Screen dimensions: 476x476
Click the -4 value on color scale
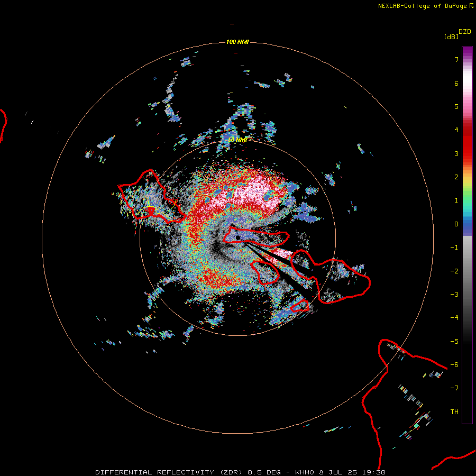click(454, 318)
